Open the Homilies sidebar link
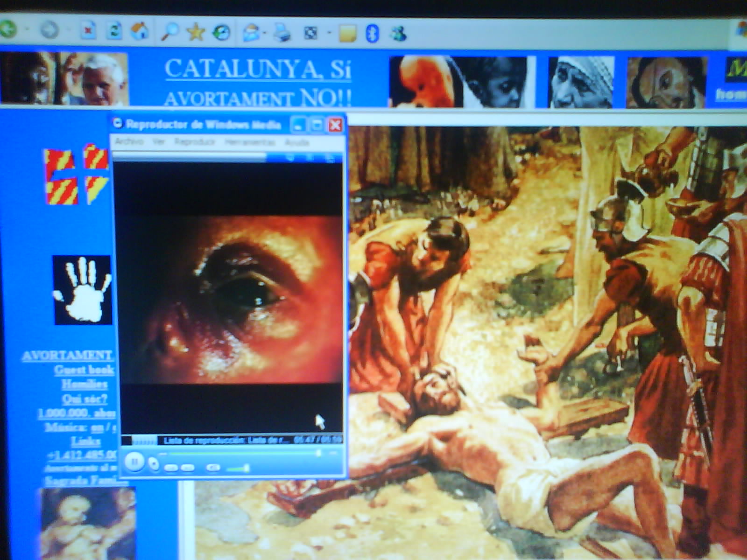 coord(85,384)
